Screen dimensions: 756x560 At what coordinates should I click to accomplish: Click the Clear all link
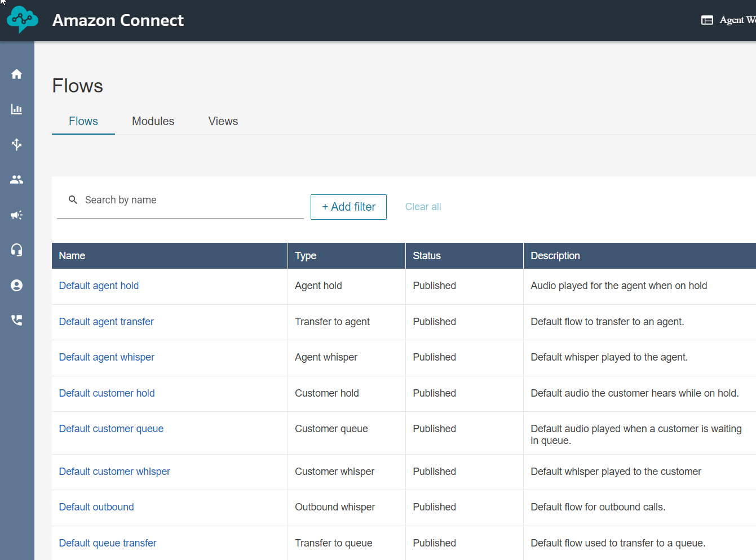pyautogui.click(x=423, y=207)
